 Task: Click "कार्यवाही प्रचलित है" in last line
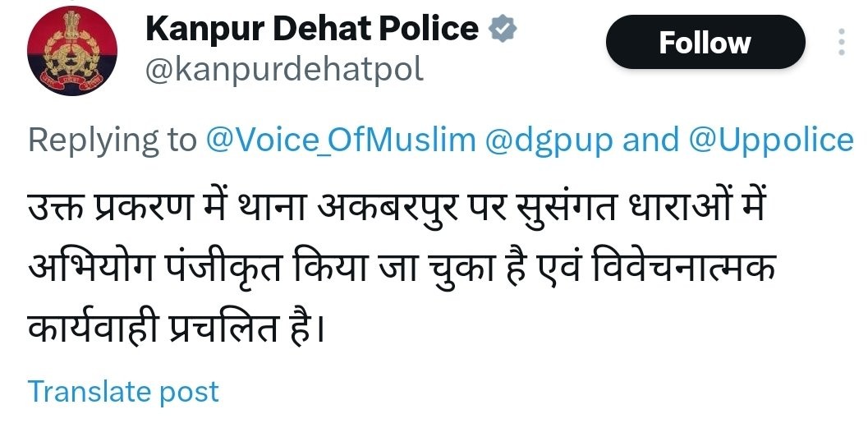coord(175,329)
